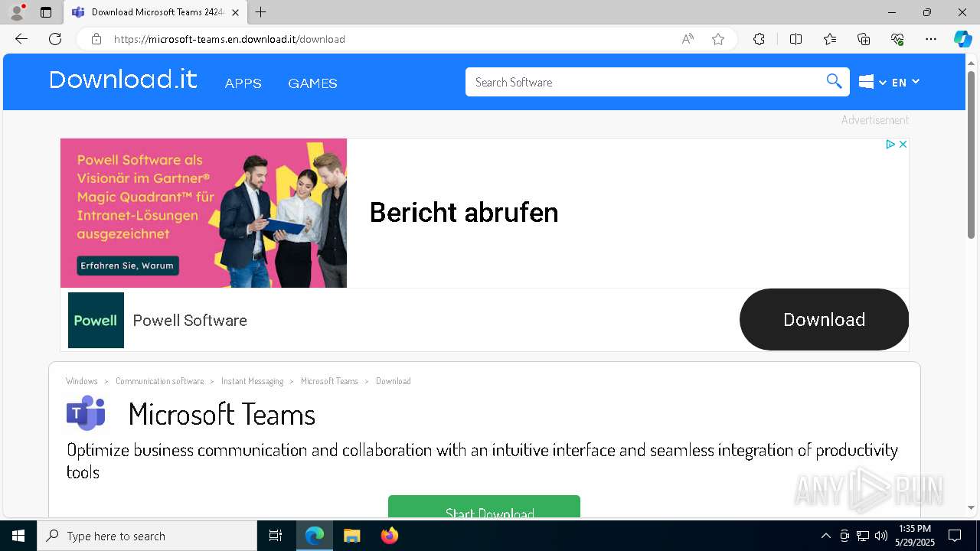The width and height of the screenshot is (980, 551).
Task: Refresh the current page
Action: [x=55, y=39]
